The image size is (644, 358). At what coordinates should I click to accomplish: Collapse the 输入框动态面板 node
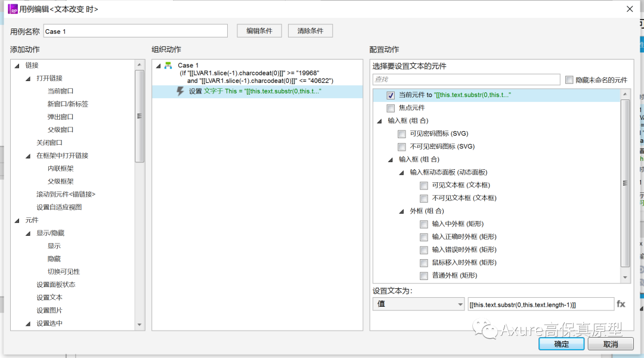pos(402,173)
